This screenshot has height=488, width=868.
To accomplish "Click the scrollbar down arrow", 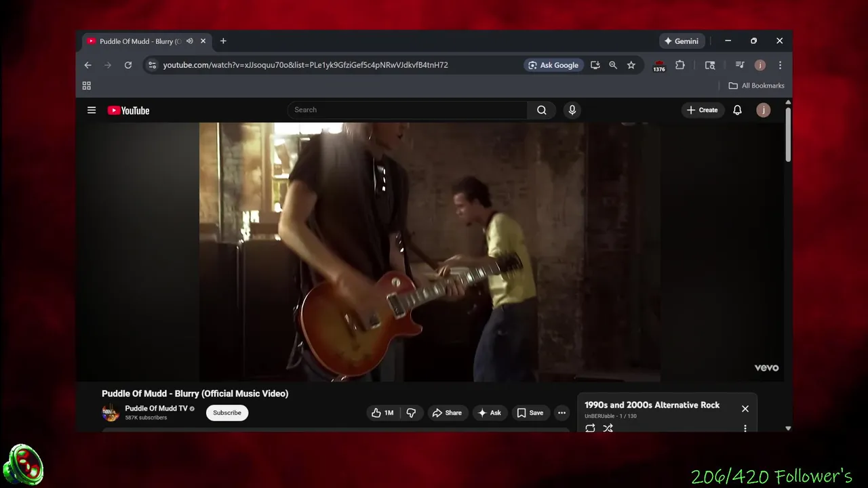I will [x=788, y=428].
